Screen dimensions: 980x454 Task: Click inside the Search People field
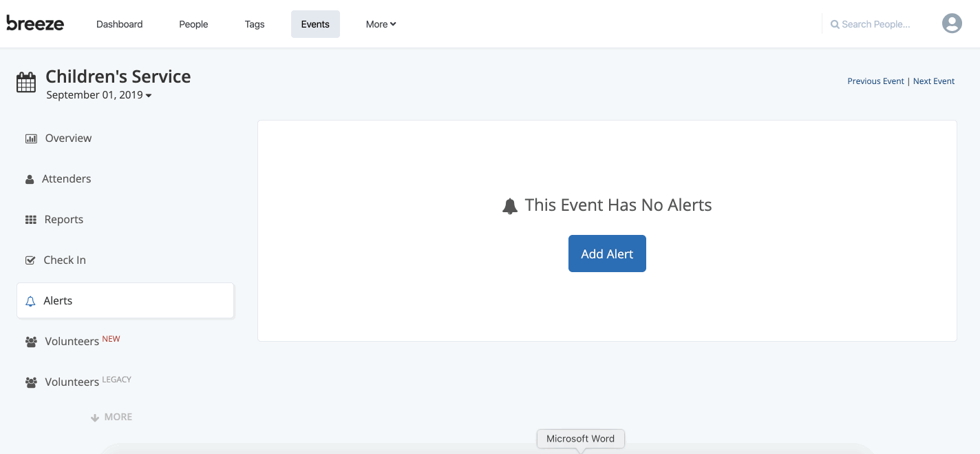pyautogui.click(x=877, y=23)
